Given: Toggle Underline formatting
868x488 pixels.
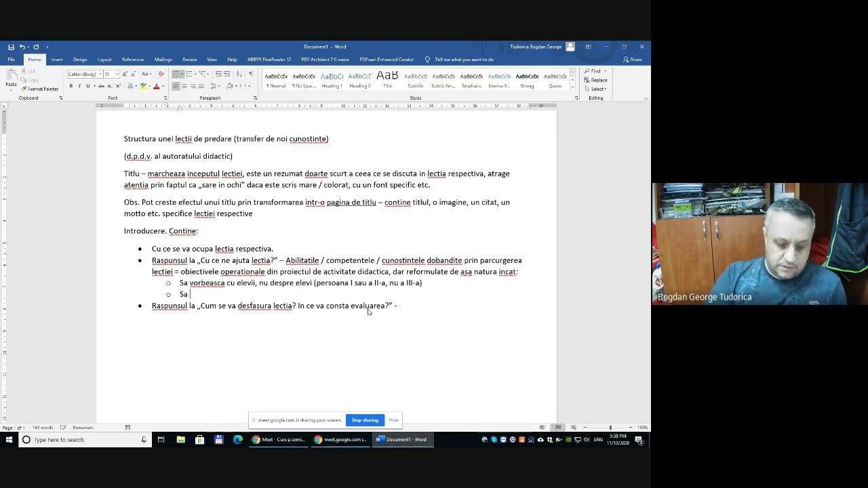Looking at the screenshot, I should [x=87, y=86].
